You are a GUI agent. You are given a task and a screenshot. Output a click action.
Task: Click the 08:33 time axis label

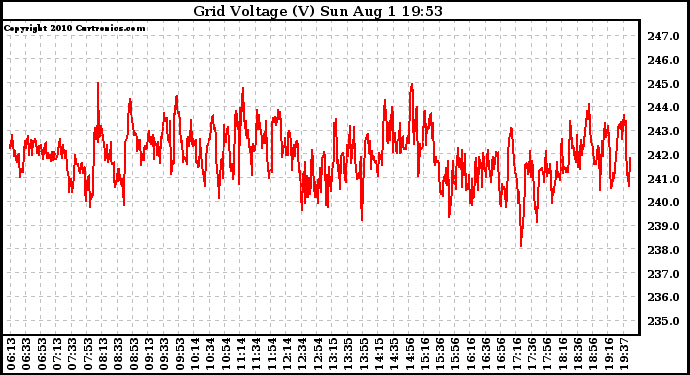tap(118, 354)
